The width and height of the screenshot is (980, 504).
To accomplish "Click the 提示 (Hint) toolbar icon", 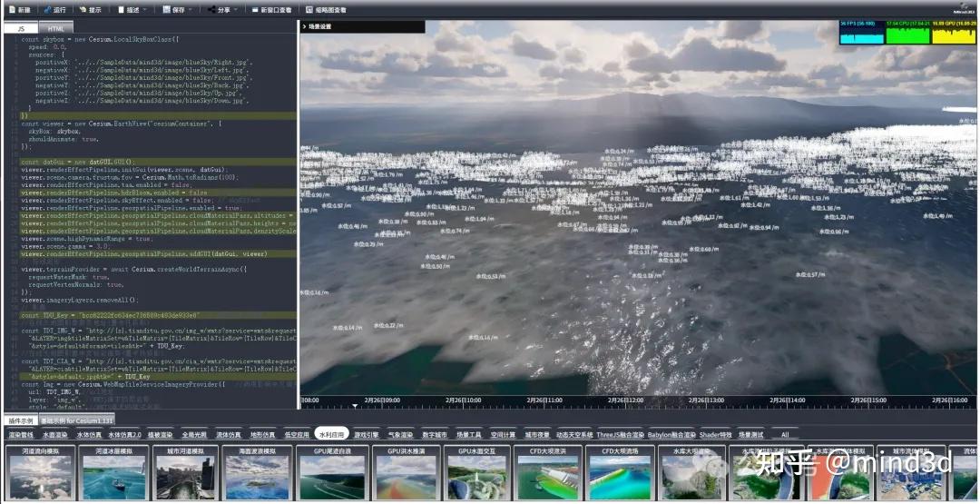I will 90,9.
